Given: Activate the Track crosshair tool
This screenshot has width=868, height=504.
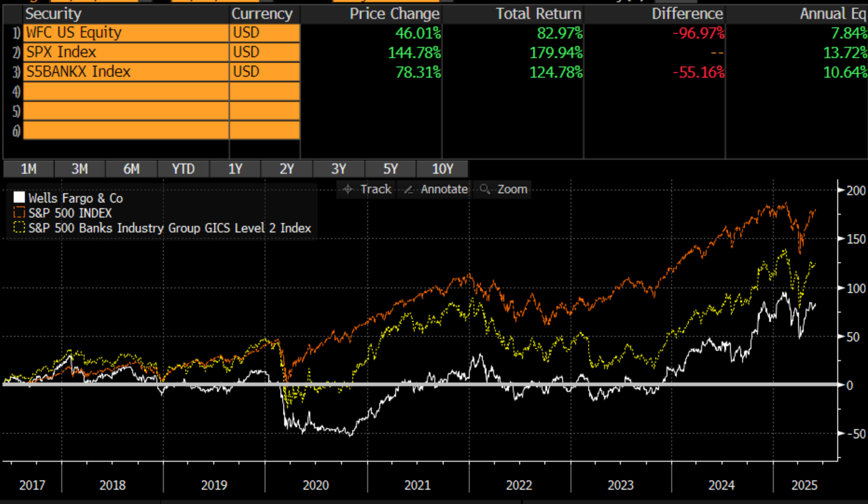Looking at the screenshot, I should click(368, 190).
